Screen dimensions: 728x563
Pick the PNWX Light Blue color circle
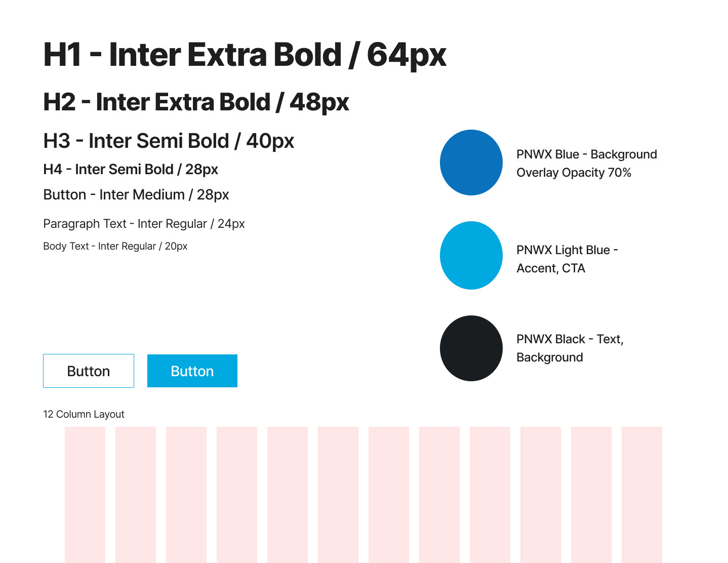tap(471, 256)
